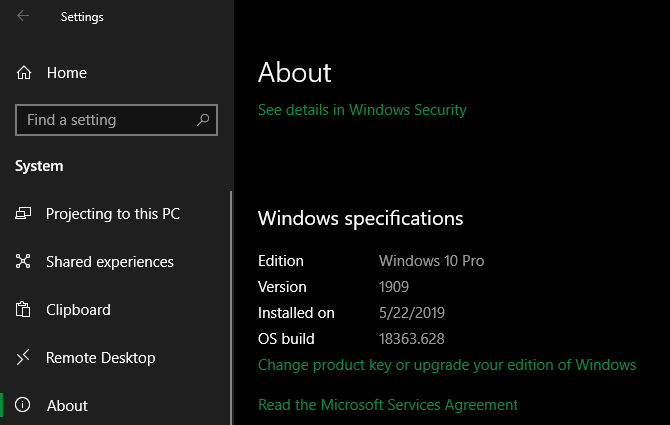Click the Home house icon
This screenshot has width=670, height=425.
(24, 73)
